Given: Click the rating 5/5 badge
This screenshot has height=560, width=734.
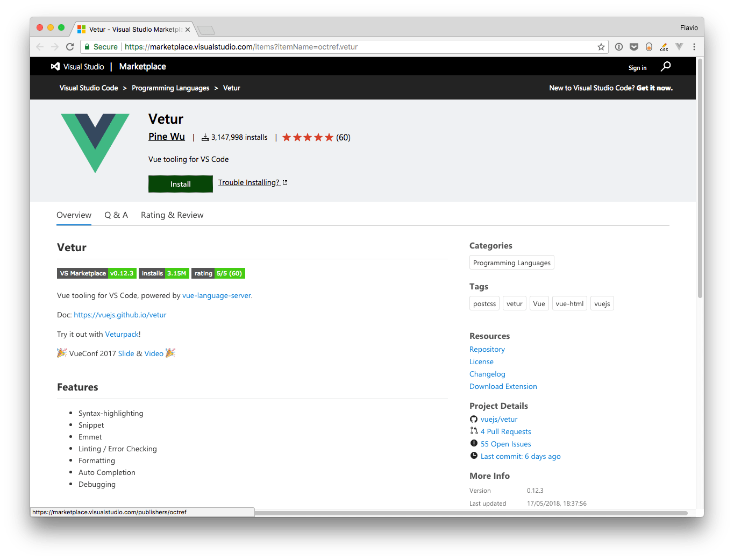Looking at the screenshot, I should [x=218, y=273].
